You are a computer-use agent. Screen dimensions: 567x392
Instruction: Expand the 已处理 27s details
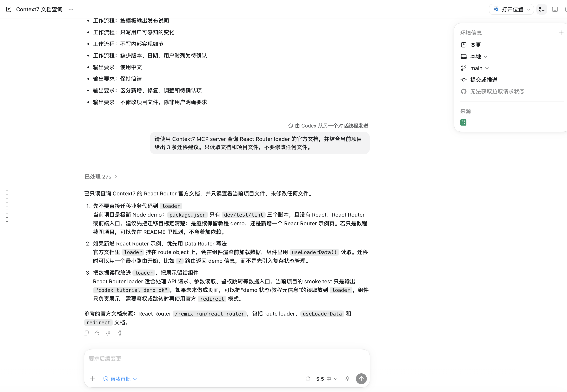[101, 177]
